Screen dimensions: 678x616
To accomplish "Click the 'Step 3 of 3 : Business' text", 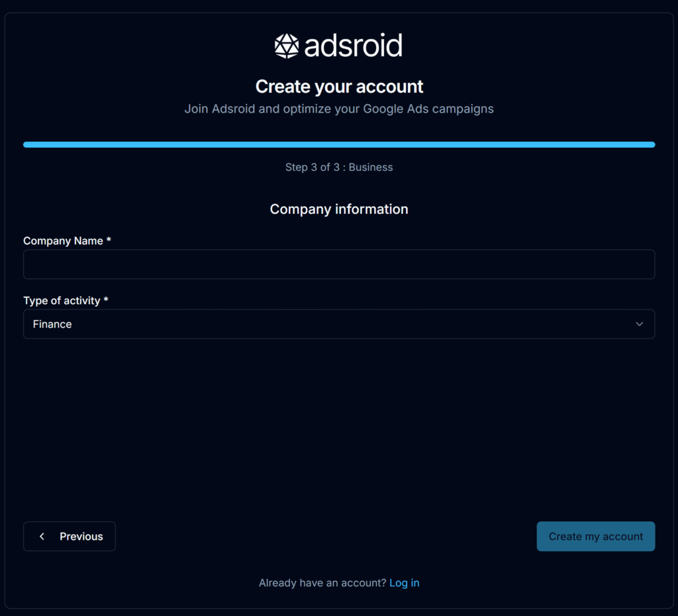I will click(339, 168).
